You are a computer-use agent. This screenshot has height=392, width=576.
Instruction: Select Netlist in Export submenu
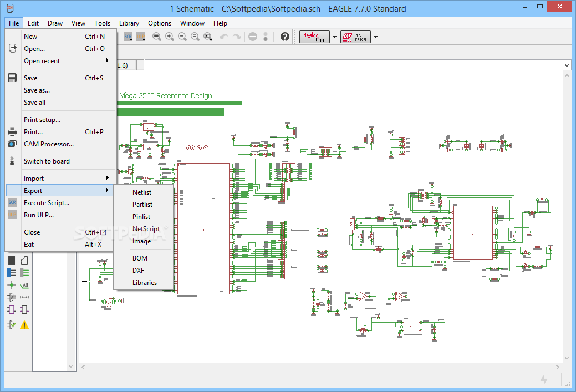(144, 192)
